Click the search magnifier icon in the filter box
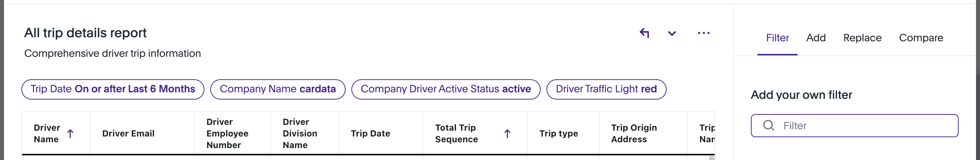The image size is (980, 160). pyautogui.click(x=769, y=125)
